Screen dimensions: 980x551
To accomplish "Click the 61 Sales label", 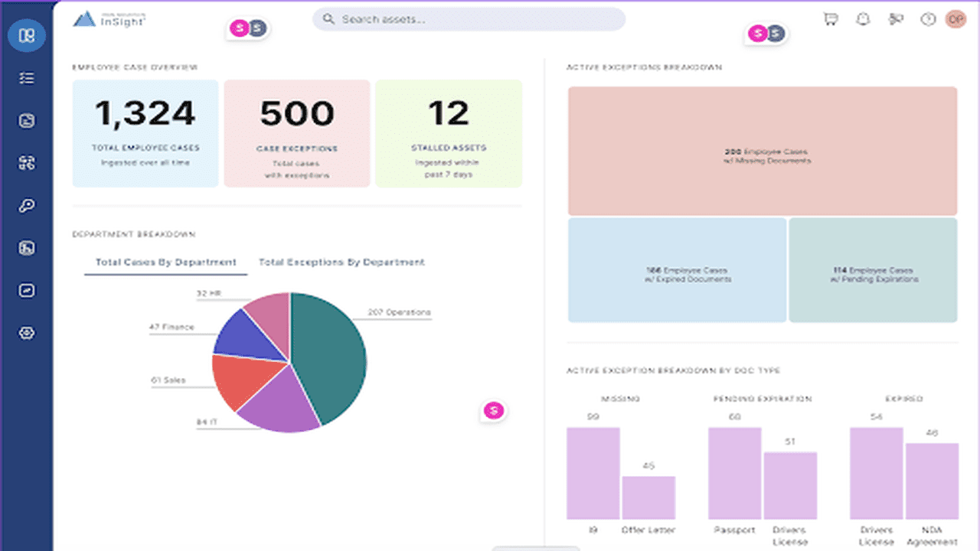I will point(168,380).
